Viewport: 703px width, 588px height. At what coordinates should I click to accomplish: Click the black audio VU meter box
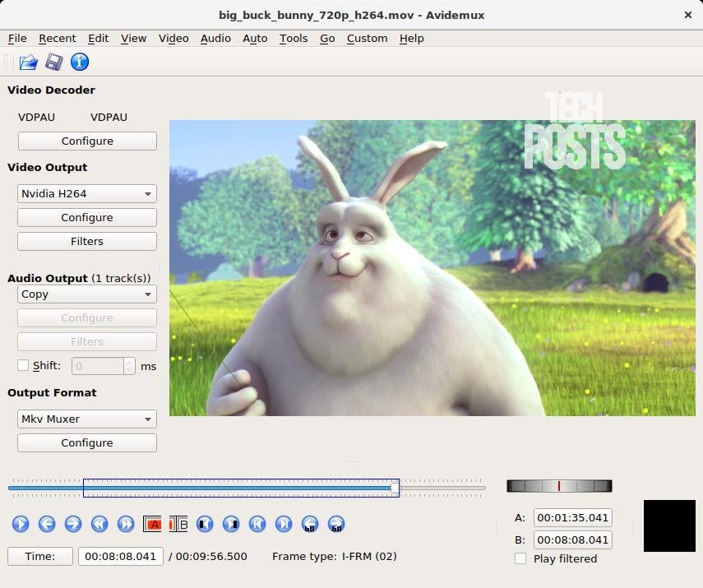coord(669,525)
